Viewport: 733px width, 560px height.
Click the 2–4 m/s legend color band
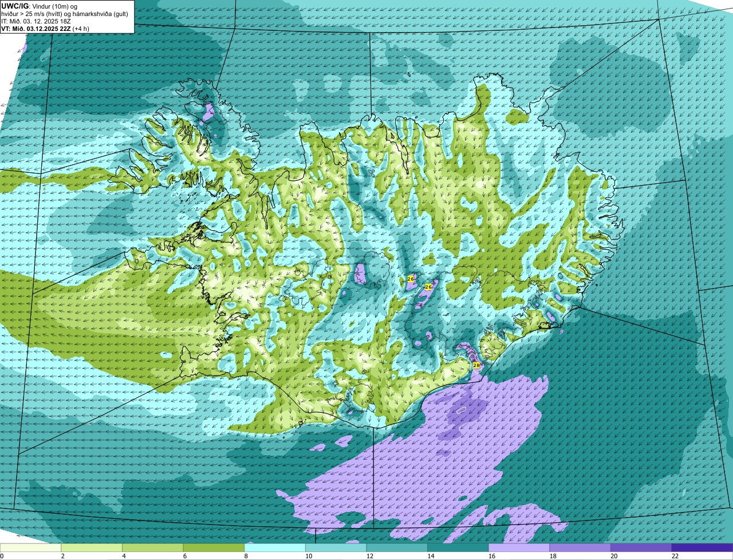coord(92,547)
